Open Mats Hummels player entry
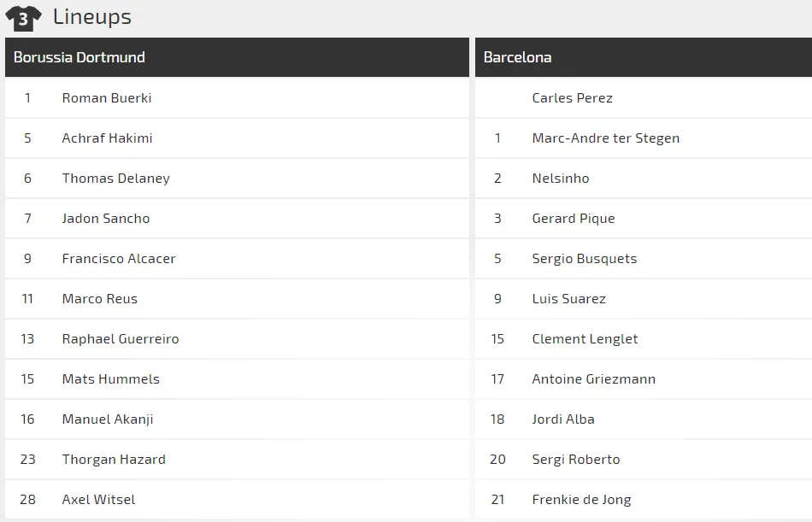812x522 pixels. [x=110, y=379]
